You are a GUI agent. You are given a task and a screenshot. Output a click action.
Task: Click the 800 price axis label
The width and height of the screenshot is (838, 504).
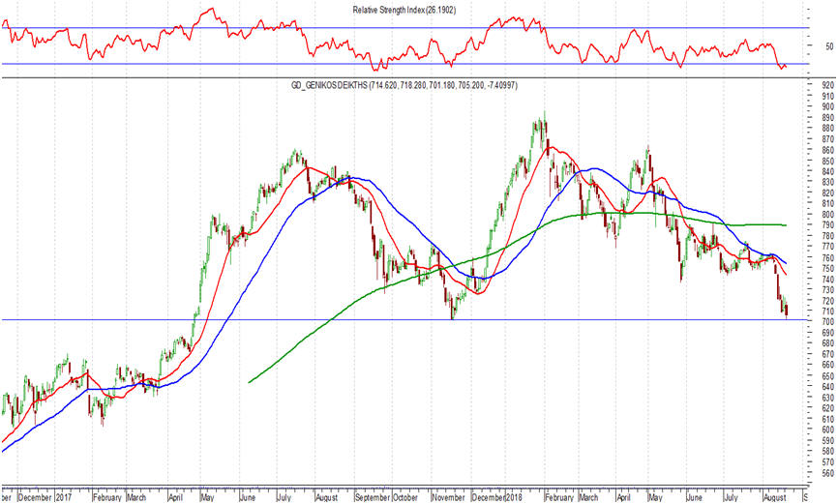828,215
